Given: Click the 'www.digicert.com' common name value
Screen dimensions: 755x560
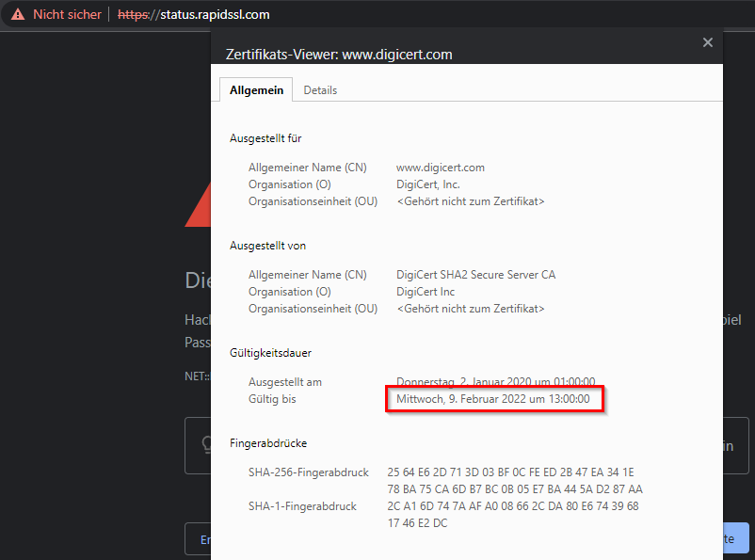Looking at the screenshot, I should tap(440, 168).
